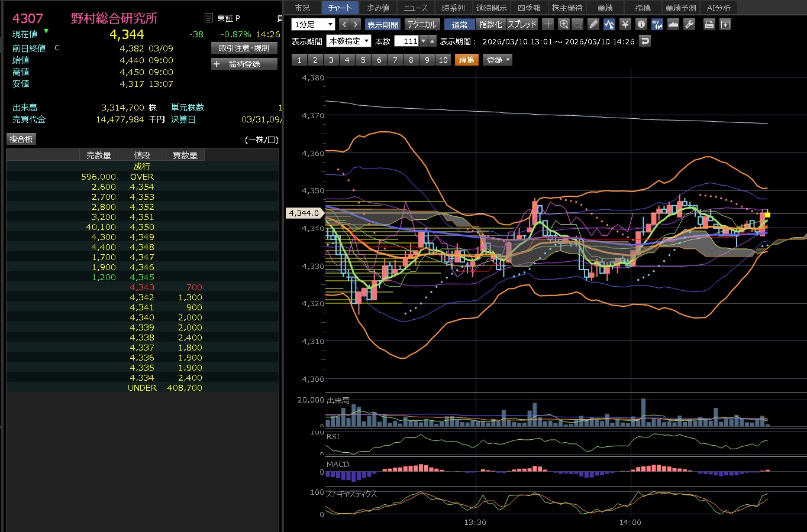807x532 pixels.
Task: Click the crosshair cursor icon
Action: click(x=548, y=24)
